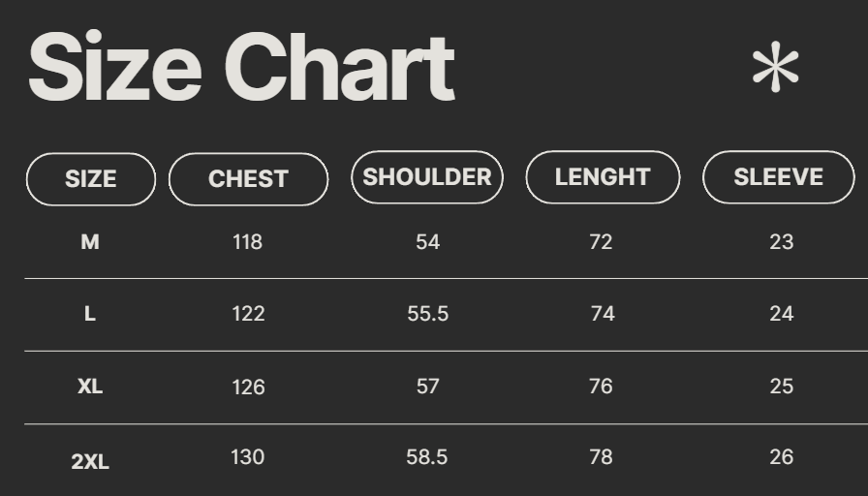The image size is (868, 496).
Task: Select shoulder value 55.5 for size L
Action: (427, 314)
